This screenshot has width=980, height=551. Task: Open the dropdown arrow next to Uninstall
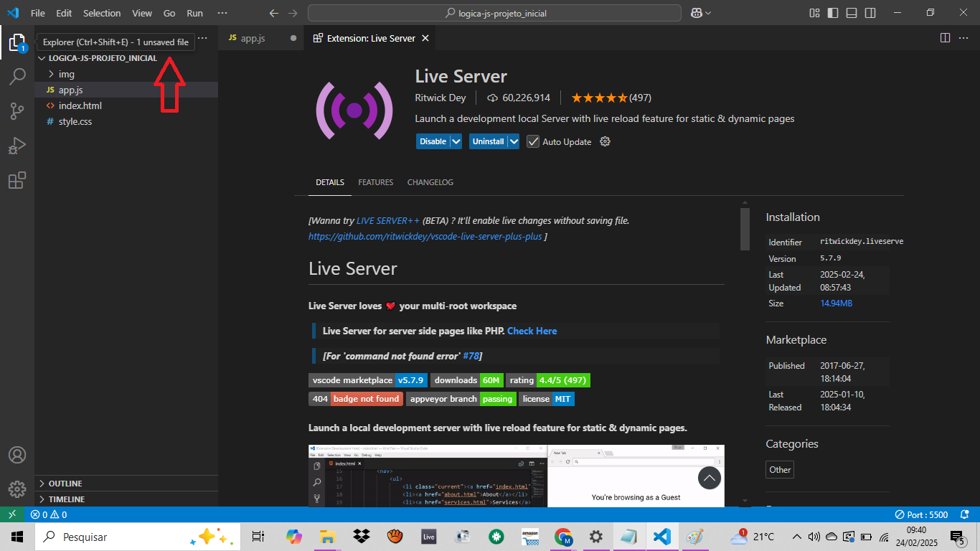pyautogui.click(x=514, y=141)
